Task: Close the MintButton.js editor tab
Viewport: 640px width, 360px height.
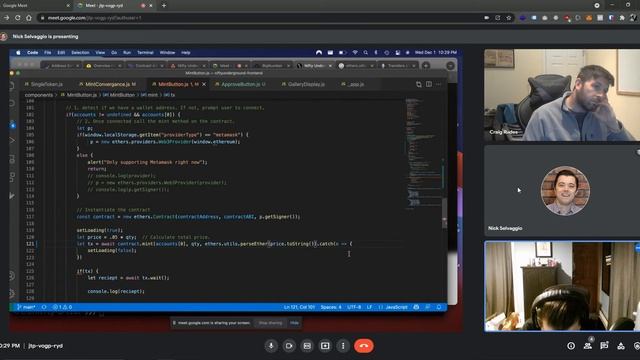Action: point(204,84)
